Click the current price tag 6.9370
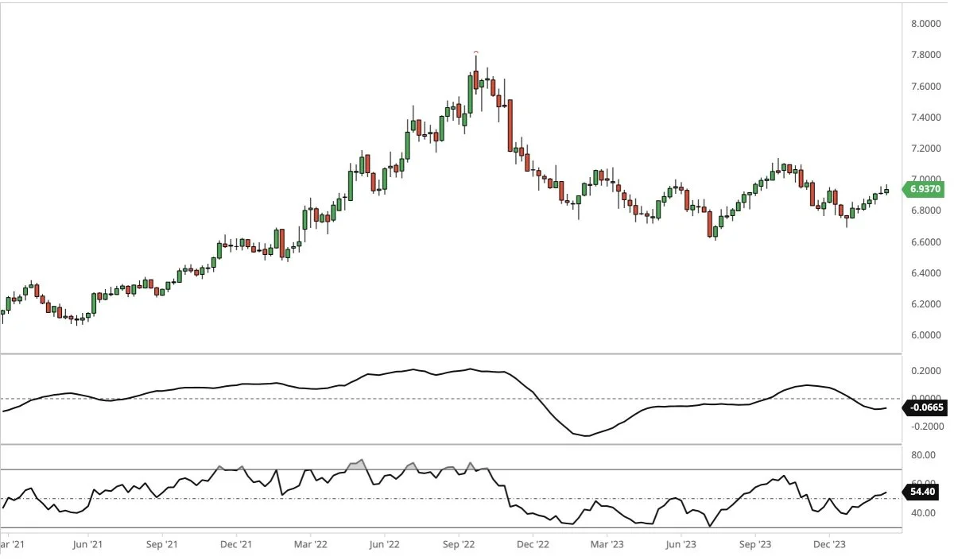This screenshot has width=954, height=560. point(925,189)
